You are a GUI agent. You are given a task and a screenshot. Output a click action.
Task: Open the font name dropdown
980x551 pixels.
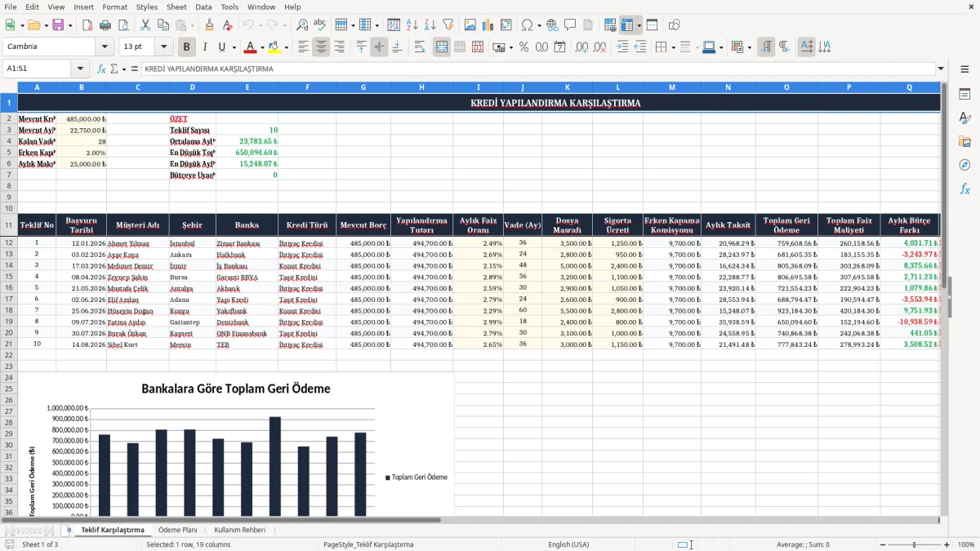104,47
